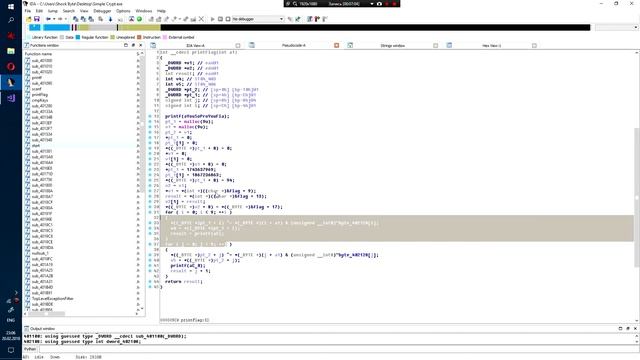Click the stop process toolbar icon
Viewport: 640px width, 360px height.
pos(228,19)
